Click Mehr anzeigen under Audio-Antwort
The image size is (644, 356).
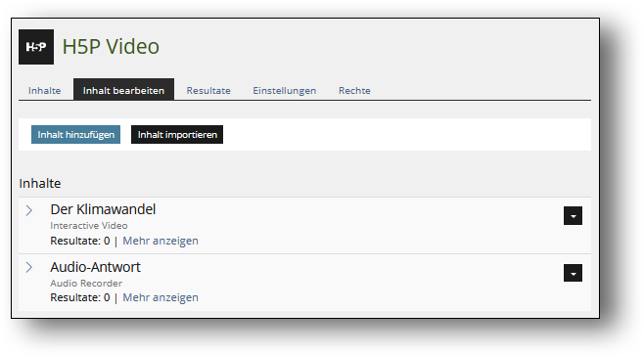[x=161, y=297]
